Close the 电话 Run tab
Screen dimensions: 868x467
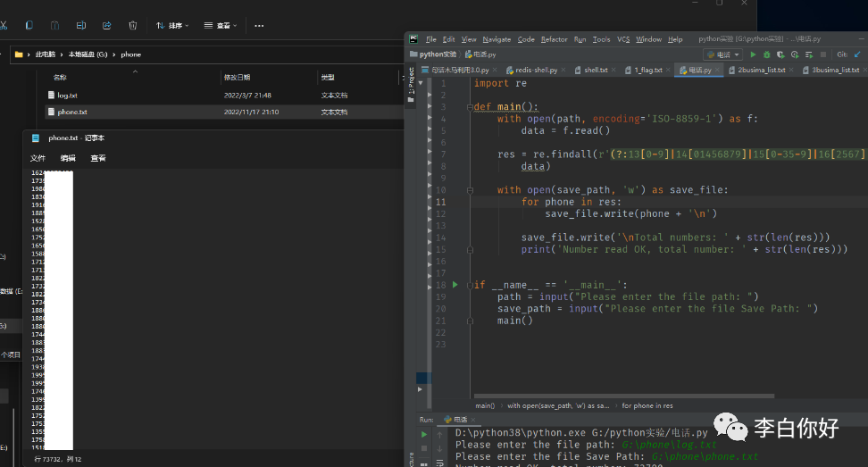tap(472, 420)
